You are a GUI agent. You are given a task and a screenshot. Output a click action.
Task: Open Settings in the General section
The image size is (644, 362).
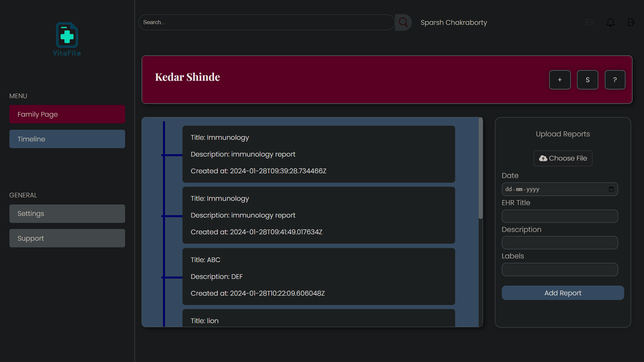67,214
